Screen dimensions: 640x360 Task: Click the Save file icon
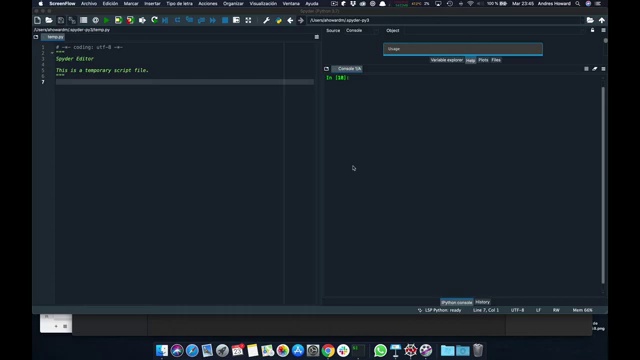coord(61,20)
